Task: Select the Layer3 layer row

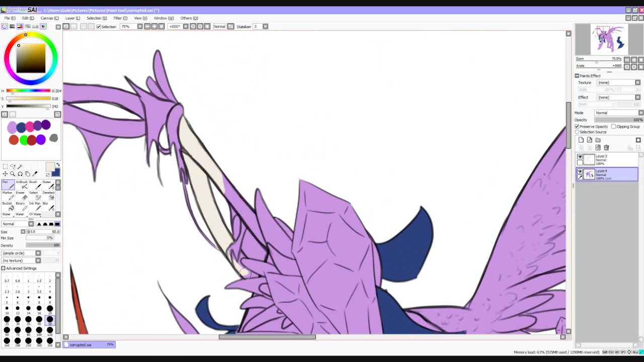Action: coord(607,160)
